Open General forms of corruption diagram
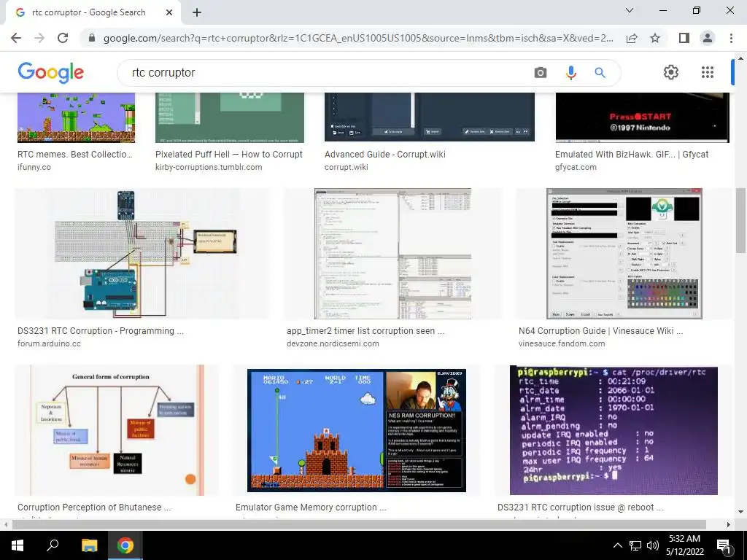 pos(117,430)
